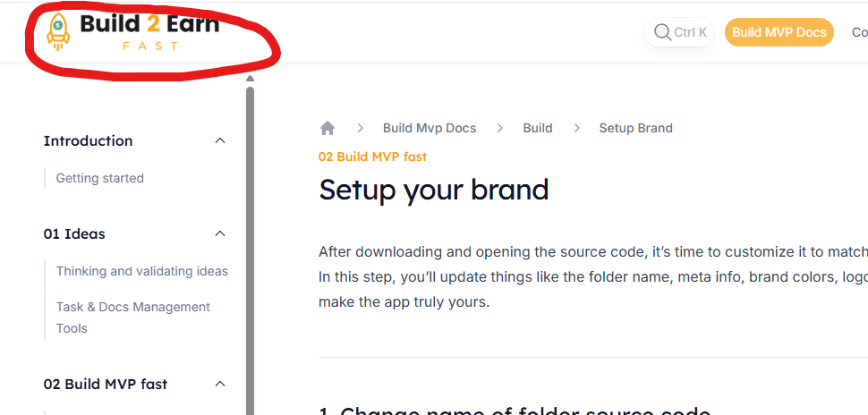This screenshot has width=868, height=415.
Task: Click the Ctrl K shortcut label
Action: pos(690,32)
